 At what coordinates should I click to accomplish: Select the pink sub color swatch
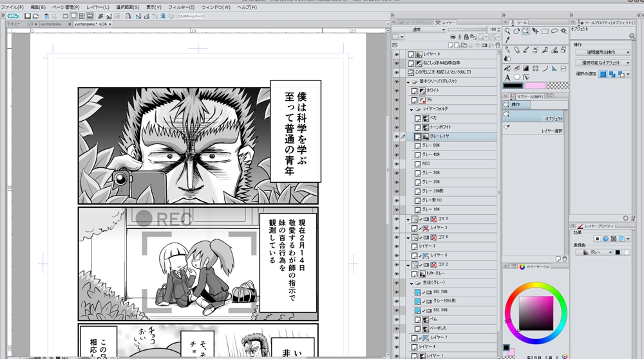[535, 86]
